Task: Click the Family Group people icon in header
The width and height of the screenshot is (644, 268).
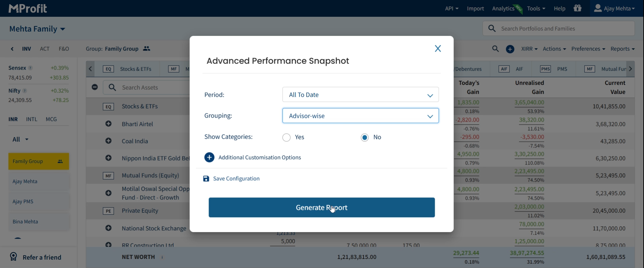Action: pyautogui.click(x=147, y=49)
